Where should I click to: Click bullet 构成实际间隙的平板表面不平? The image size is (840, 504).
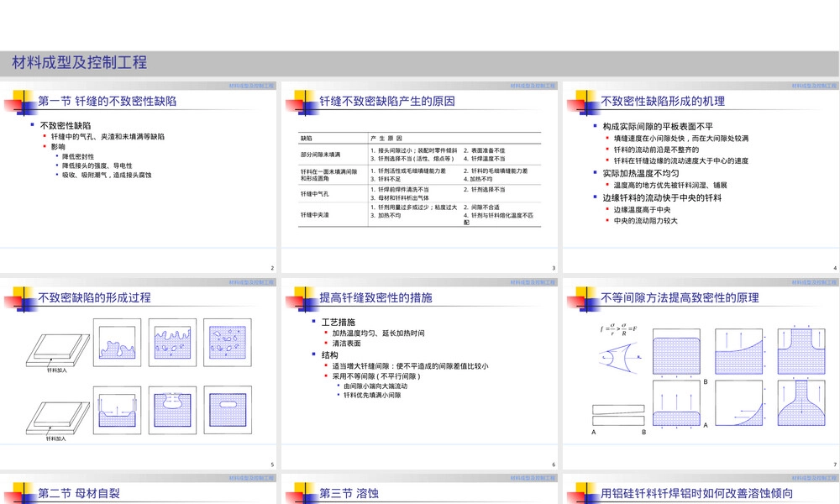[658, 126]
